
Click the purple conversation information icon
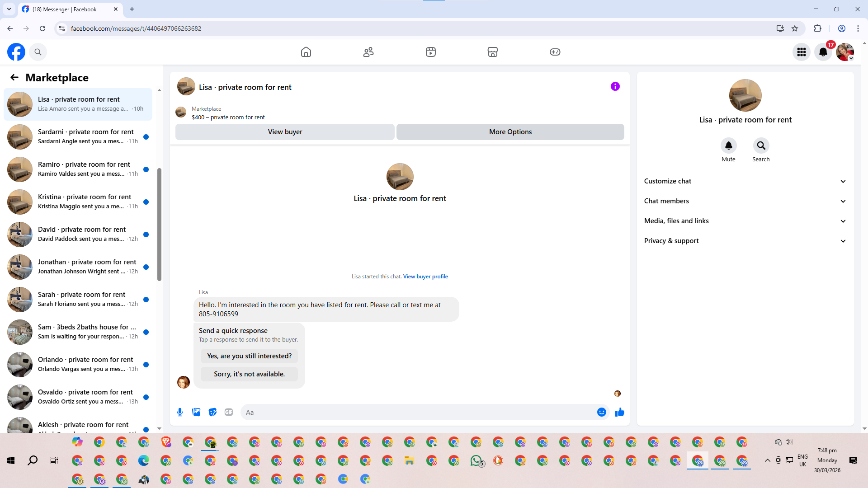(x=615, y=86)
